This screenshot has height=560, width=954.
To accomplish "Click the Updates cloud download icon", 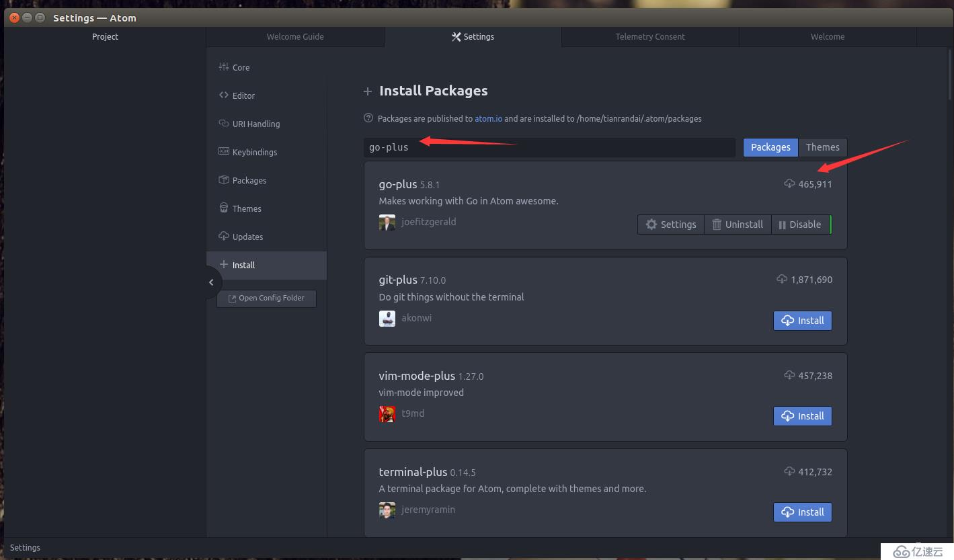I will tap(224, 236).
